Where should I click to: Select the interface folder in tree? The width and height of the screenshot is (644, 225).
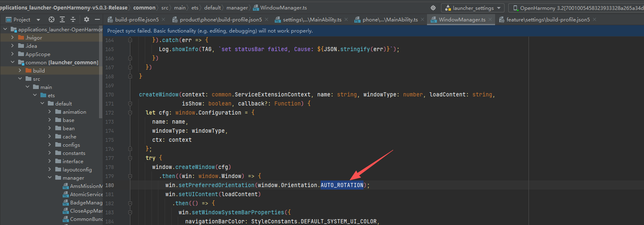point(73,161)
